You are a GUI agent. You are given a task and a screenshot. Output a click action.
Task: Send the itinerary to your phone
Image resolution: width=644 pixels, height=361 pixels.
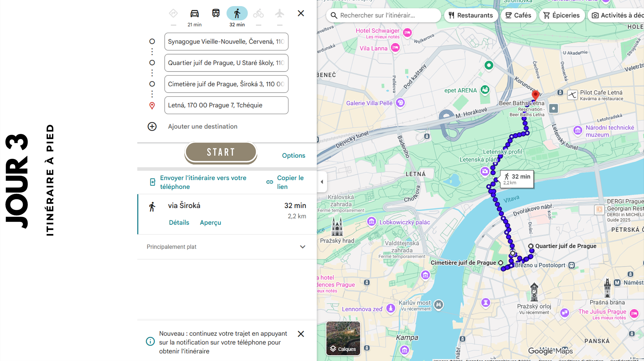click(203, 182)
